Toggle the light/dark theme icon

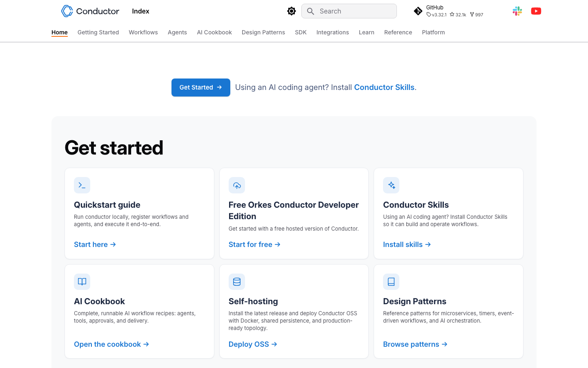pos(292,11)
